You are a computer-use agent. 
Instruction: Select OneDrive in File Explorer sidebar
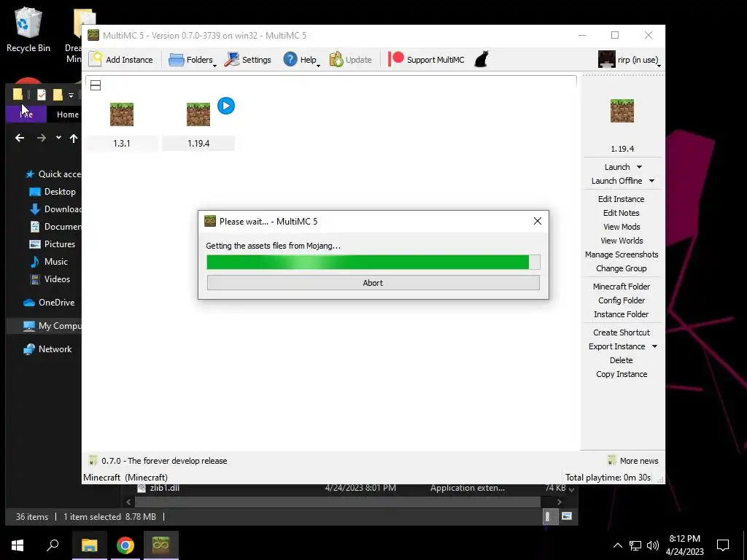click(x=49, y=303)
